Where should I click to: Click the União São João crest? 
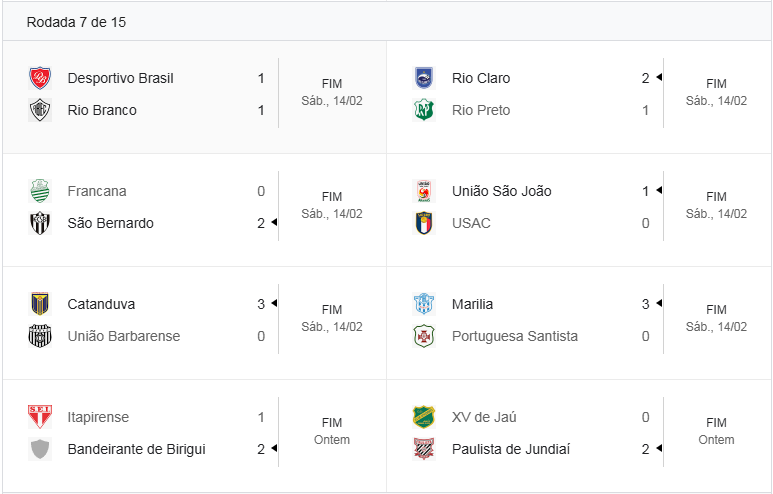[424, 191]
